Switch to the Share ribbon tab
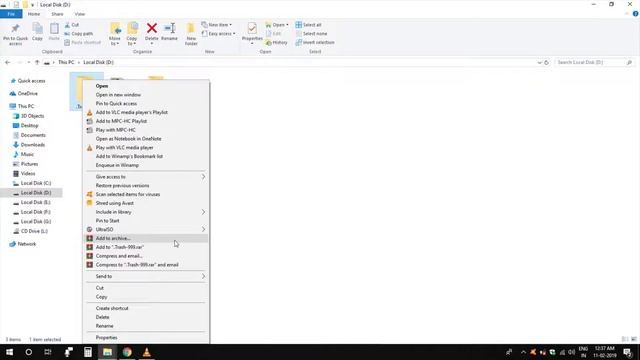The width and height of the screenshot is (640, 360). click(57, 14)
